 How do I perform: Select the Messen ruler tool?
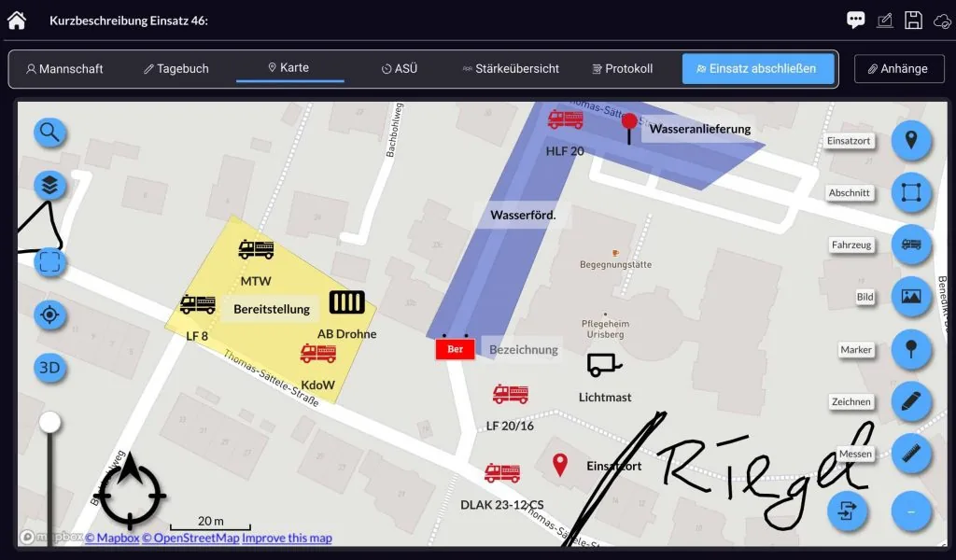(911, 454)
